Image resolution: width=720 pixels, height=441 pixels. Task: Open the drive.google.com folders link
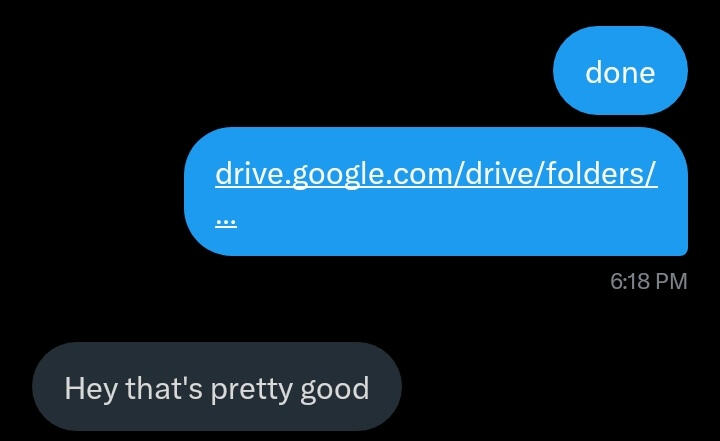pos(436,174)
